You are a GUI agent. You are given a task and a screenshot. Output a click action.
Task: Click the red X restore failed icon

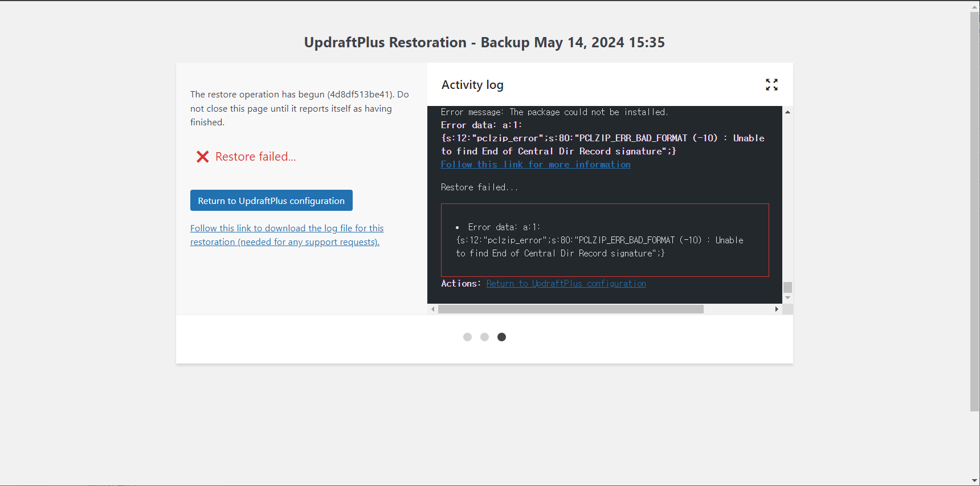(x=202, y=157)
